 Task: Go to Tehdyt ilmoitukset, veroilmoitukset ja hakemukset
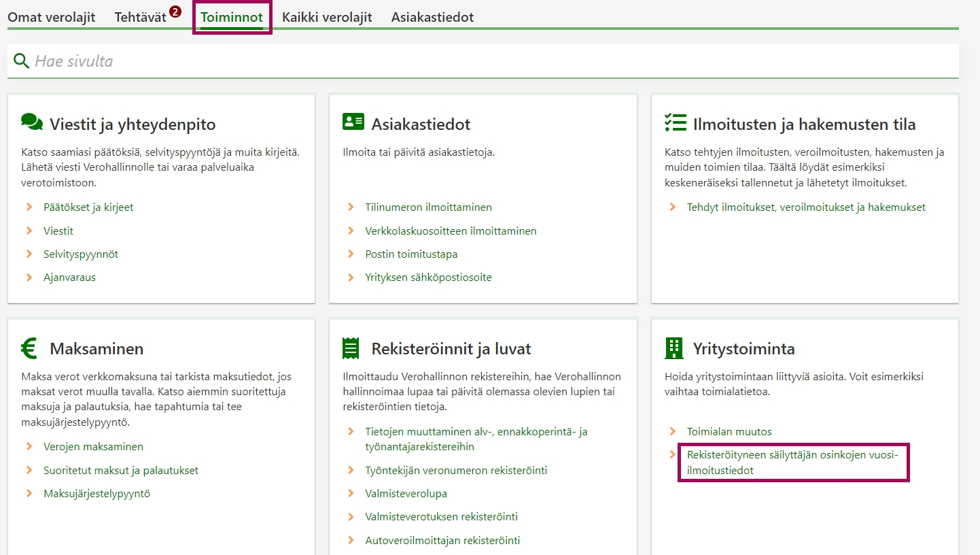[x=806, y=207]
